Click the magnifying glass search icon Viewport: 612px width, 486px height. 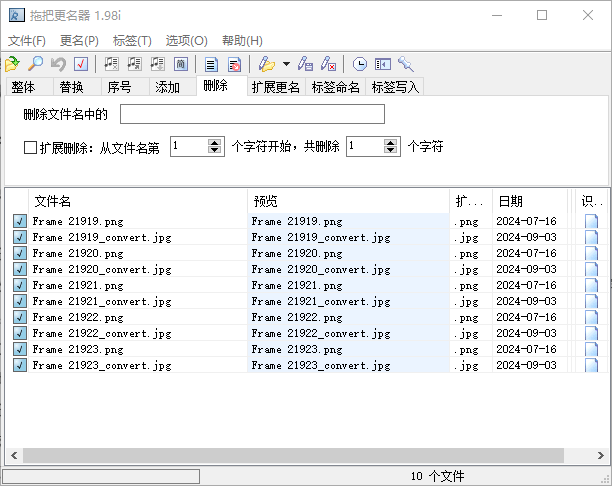[x=36, y=64]
